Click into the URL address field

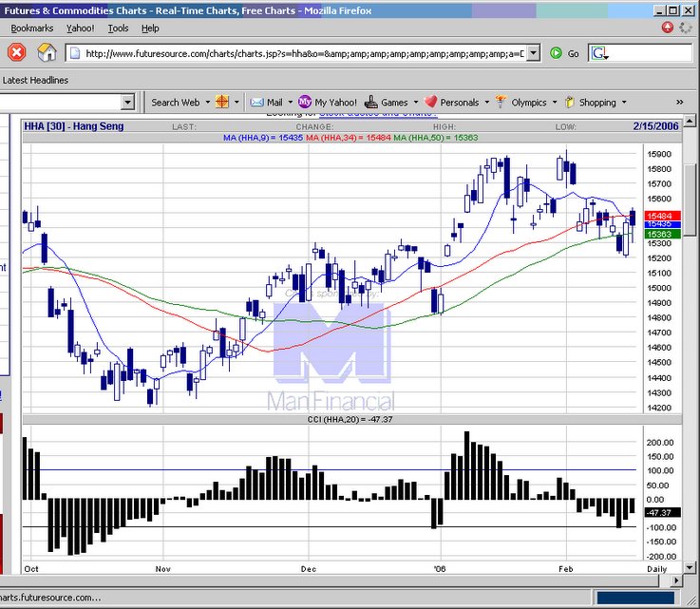(x=304, y=53)
